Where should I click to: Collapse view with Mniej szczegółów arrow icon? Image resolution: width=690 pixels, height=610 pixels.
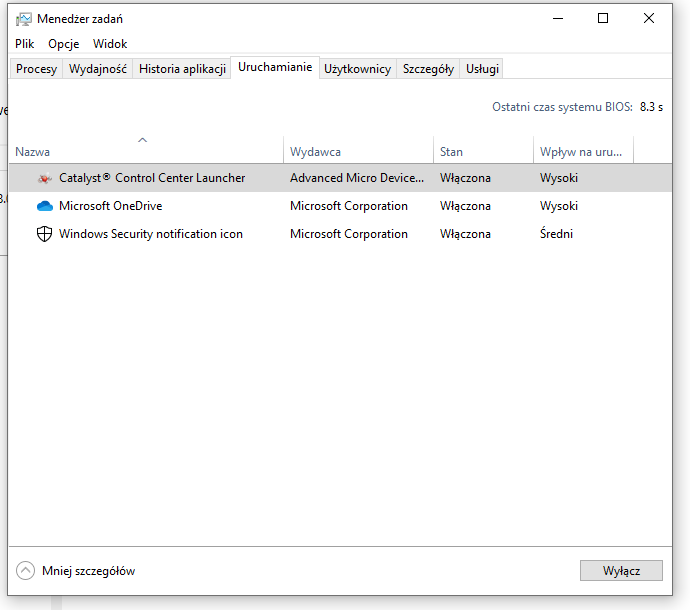(25, 571)
